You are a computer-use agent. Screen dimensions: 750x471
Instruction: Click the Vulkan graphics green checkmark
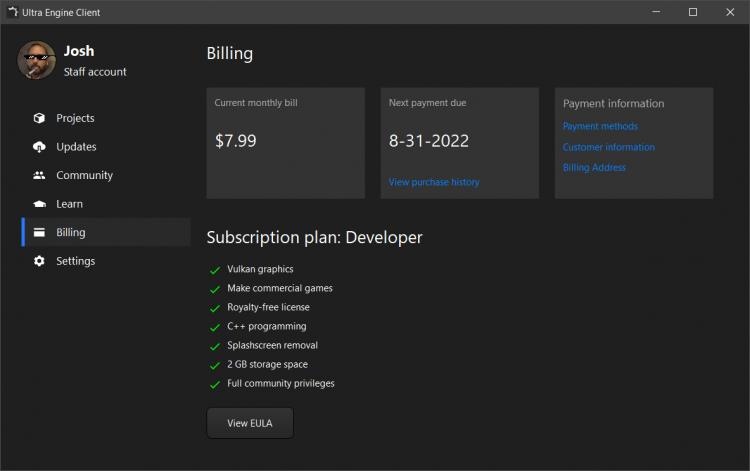pyautogui.click(x=215, y=270)
